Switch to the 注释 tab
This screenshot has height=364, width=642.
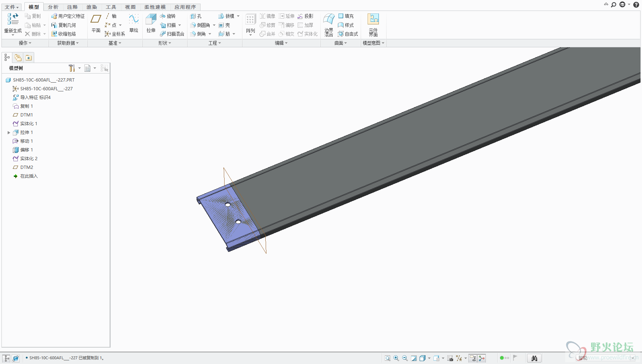point(72,7)
